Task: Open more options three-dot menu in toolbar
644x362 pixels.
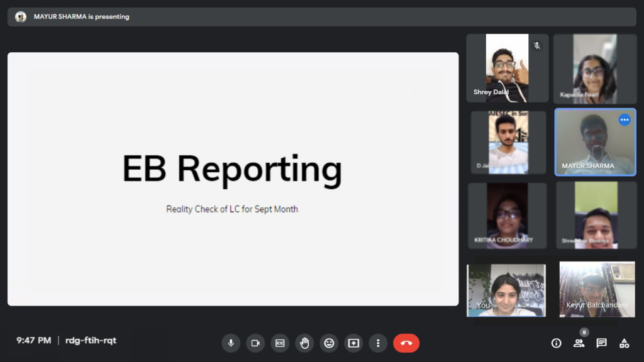Action: (x=378, y=343)
